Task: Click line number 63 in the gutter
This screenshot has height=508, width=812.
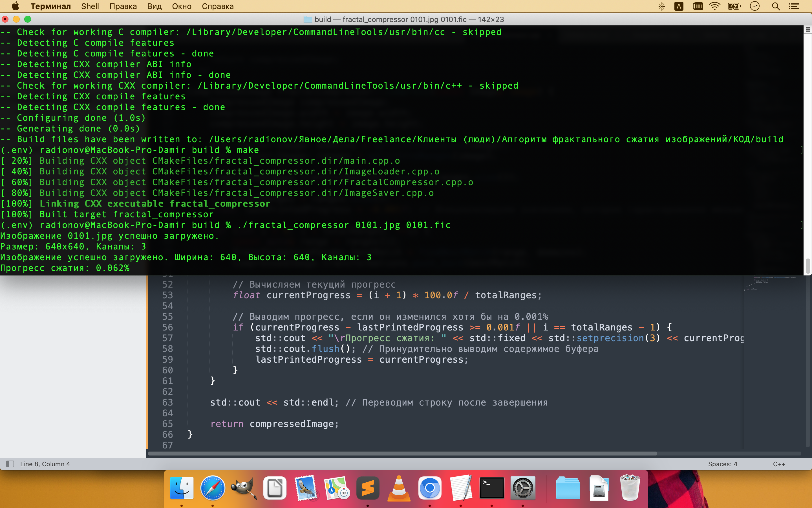Action: [x=167, y=402]
